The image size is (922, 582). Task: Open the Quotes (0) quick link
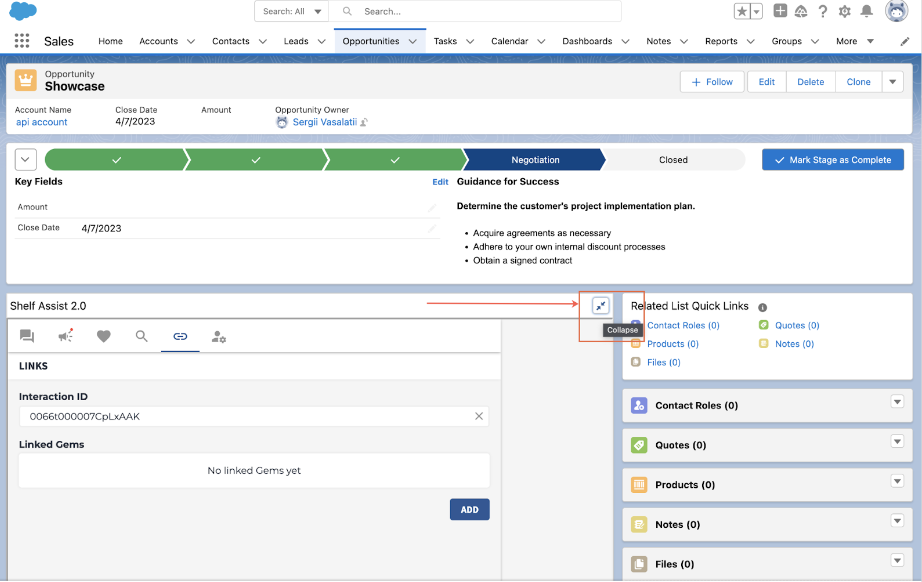click(x=797, y=325)
